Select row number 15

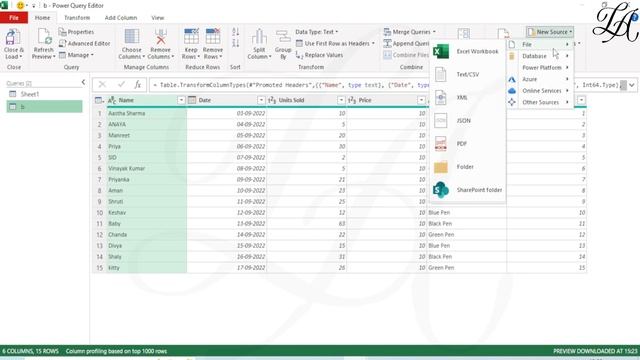99,268
